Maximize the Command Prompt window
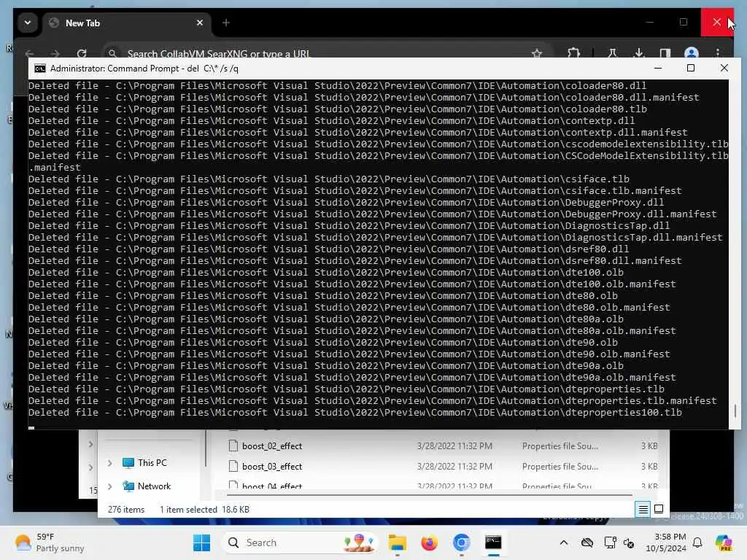The height and width of the screenshot is (560, 747). [691, 68]
